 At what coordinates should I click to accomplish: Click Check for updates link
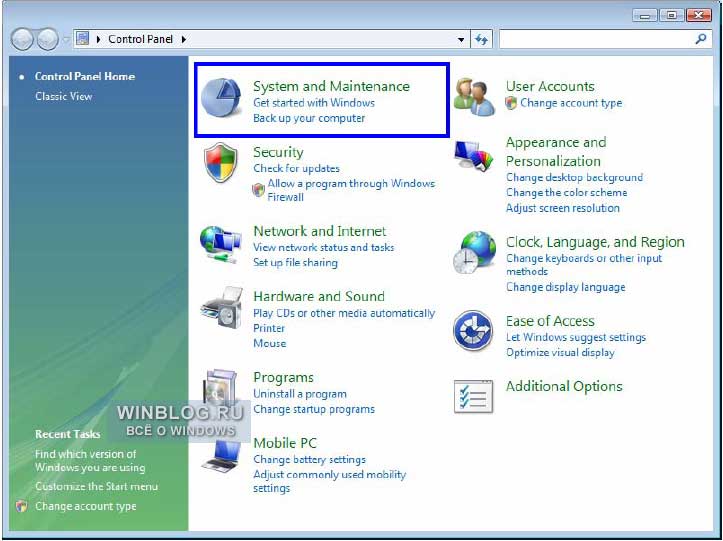point(296,168)
